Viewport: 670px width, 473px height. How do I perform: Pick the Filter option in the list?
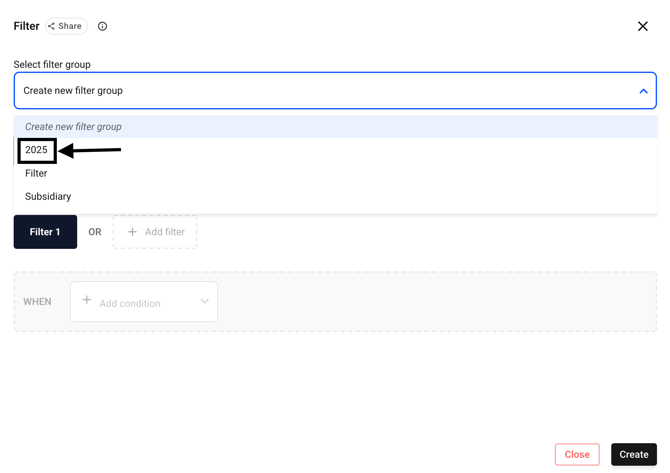click(x=36, y=173)
